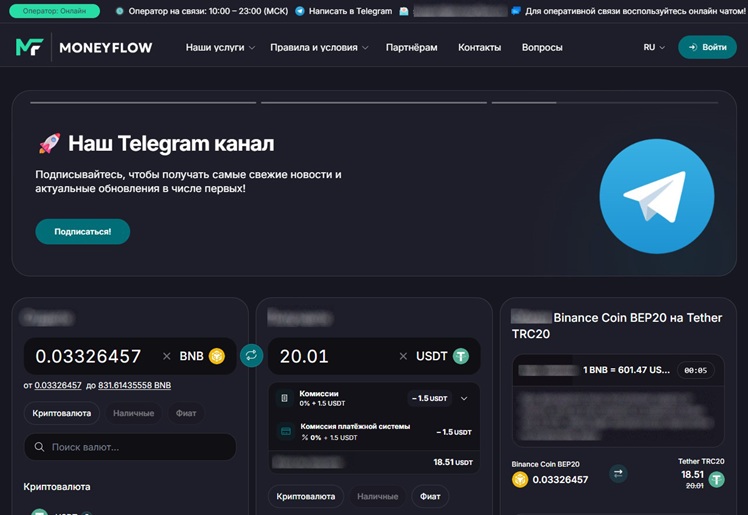Click the magnifier icon in currency search
Screen dimensions: 748x515
[x=40, y=447]
